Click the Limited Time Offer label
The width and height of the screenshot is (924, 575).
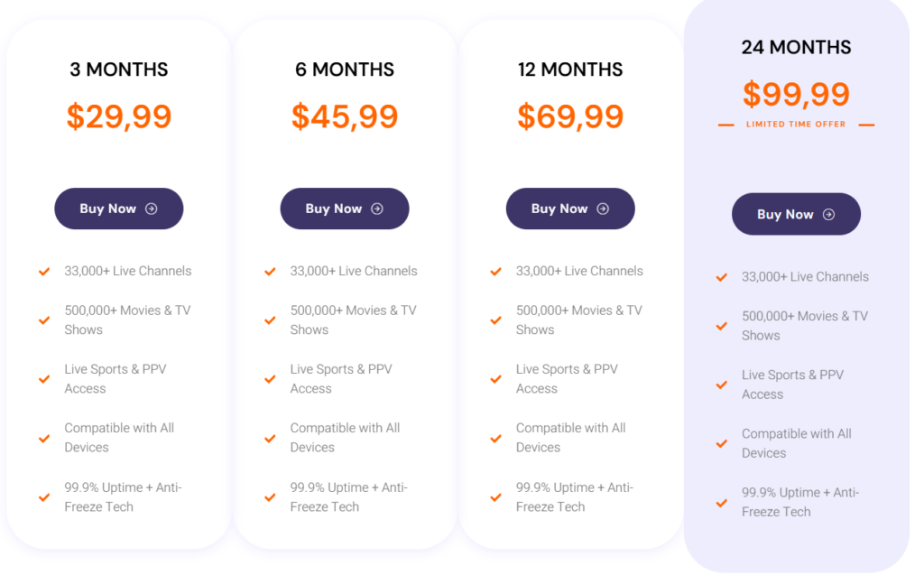[x=796, y=125]
